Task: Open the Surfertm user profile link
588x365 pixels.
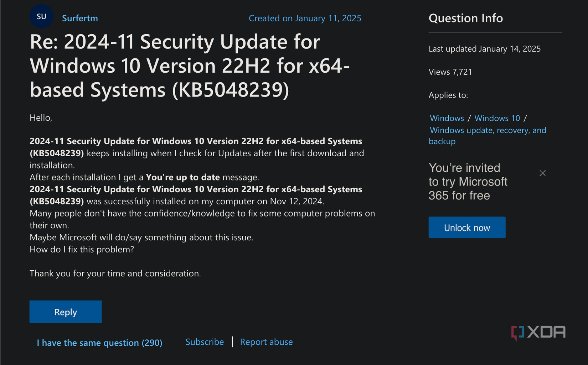Action: 80,18
